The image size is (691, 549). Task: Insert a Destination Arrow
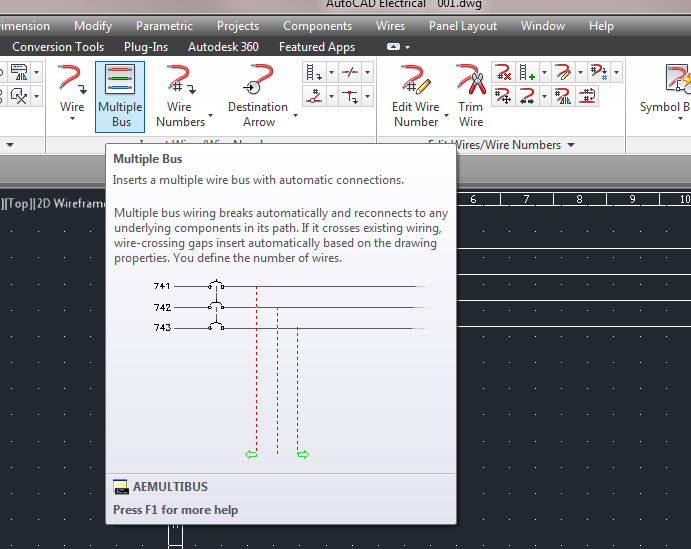tap(258, 96)
